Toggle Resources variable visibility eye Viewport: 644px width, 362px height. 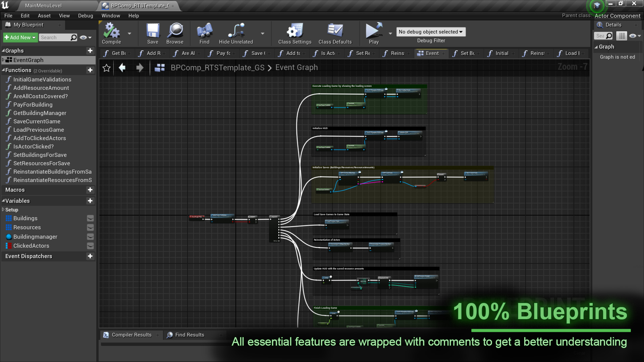point(90,228)
